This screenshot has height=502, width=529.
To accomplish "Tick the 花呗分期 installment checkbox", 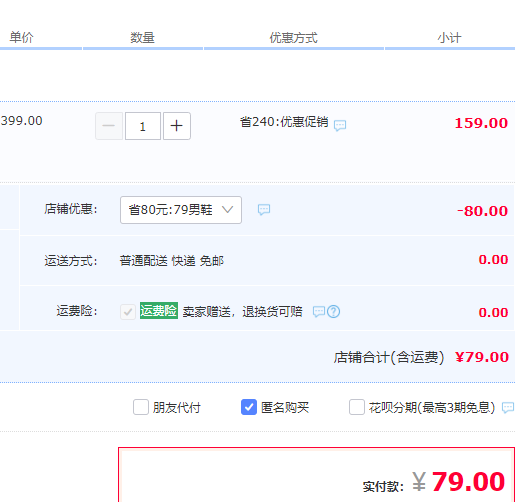I will pyautogui.click(x=357, y=407).
